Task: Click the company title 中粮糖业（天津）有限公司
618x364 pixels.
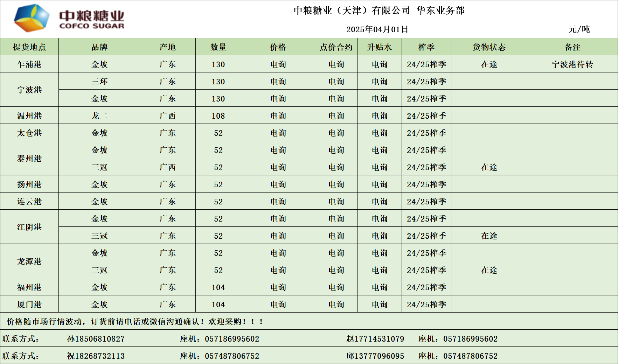Action: tap(352, 10)
